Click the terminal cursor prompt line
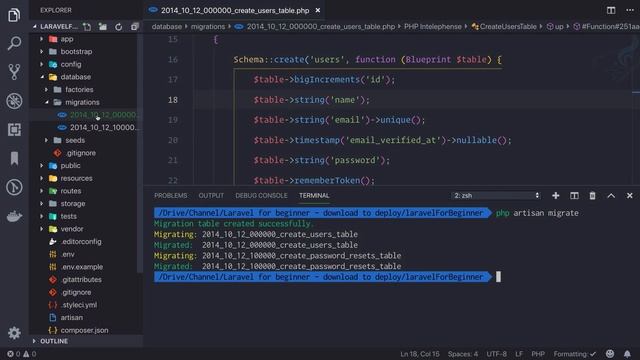The image size is (640, 360). point(327,277)
